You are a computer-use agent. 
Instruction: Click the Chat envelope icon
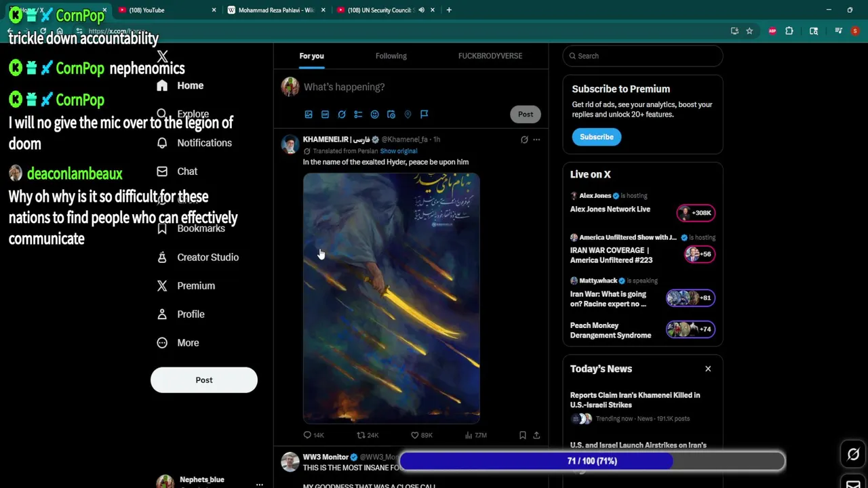coord(162,171)
